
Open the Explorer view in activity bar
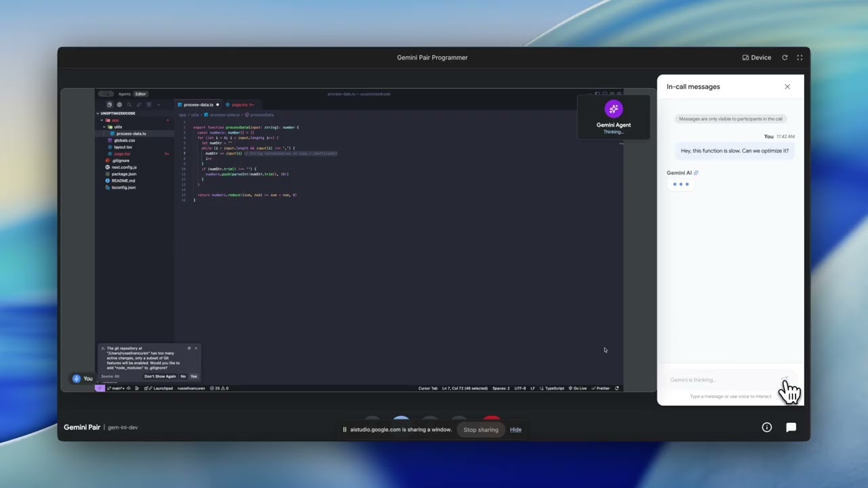[109, 104]
